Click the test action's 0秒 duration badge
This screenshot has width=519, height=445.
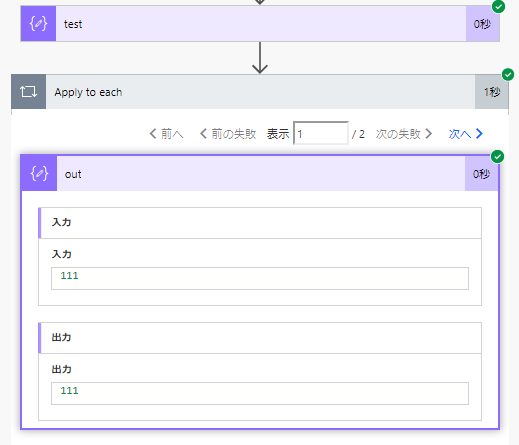[x=482, y=24]
